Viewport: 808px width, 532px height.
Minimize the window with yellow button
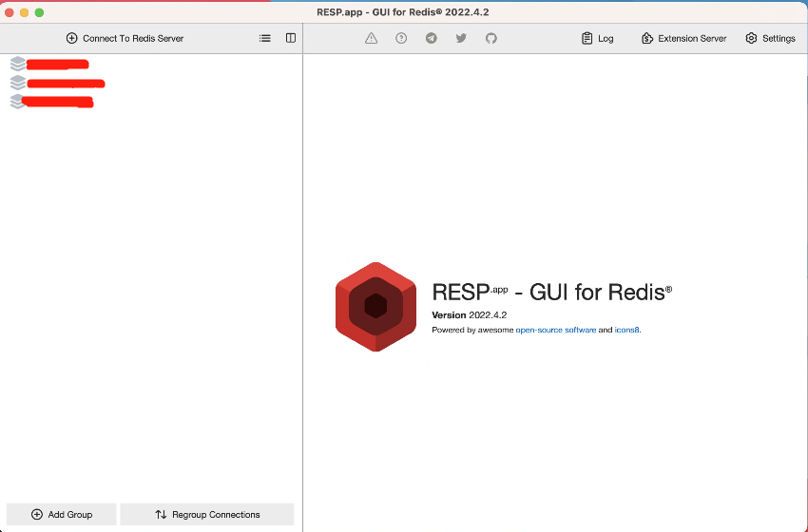click(24, 12)
